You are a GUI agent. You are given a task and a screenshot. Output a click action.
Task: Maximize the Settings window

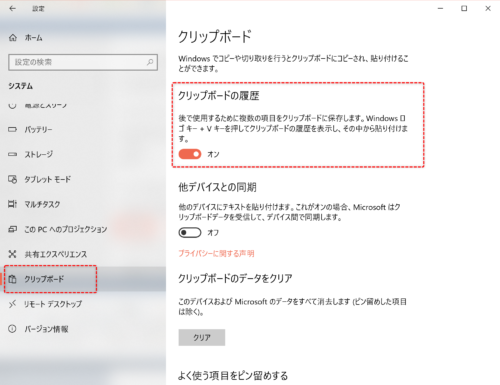[464, 9]
